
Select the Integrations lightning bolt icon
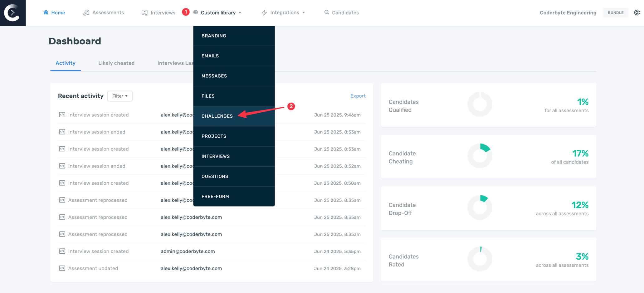coord(264,12)
